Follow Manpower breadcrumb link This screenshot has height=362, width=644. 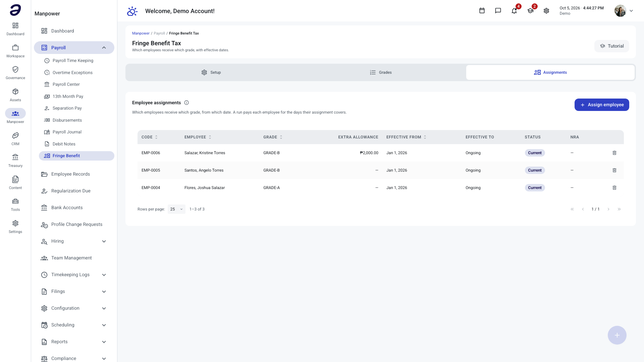click(141, 33)
